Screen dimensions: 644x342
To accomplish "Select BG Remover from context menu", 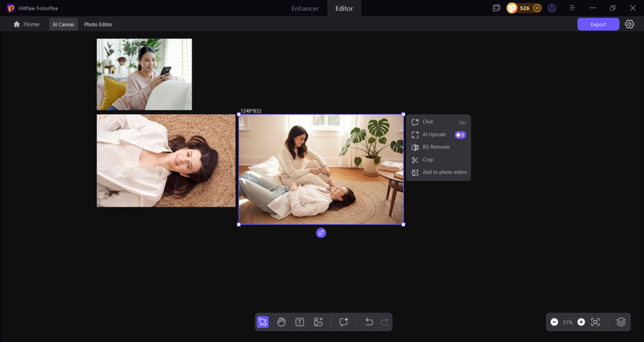I will tap(436, 147).
